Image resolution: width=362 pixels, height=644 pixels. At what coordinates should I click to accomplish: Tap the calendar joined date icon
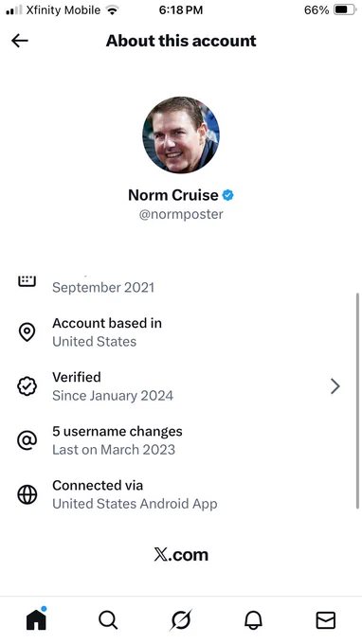click(27, 281)
